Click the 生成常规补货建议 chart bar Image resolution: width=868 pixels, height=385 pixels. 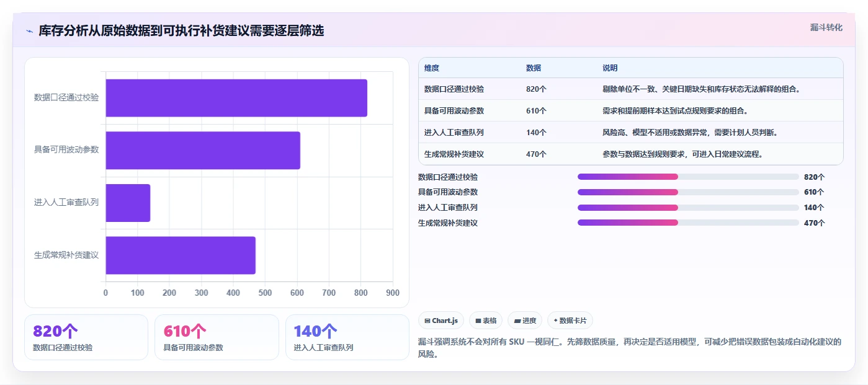click(181, 255)
